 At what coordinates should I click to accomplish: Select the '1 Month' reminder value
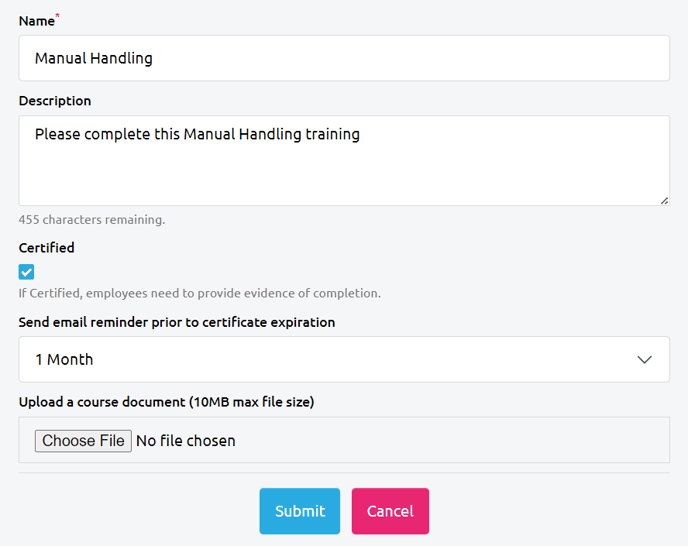click(x=64, y=360)
